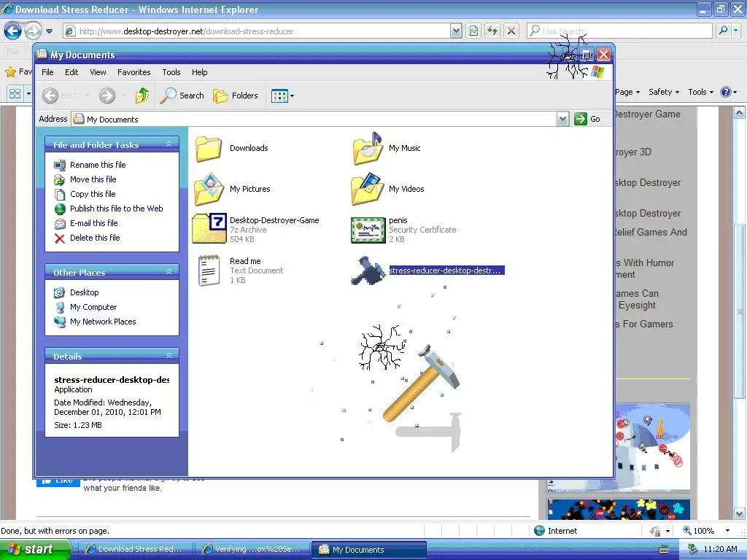Open the Downloads folder icon
The image size is (747, 560).
[x=209, y=149]
